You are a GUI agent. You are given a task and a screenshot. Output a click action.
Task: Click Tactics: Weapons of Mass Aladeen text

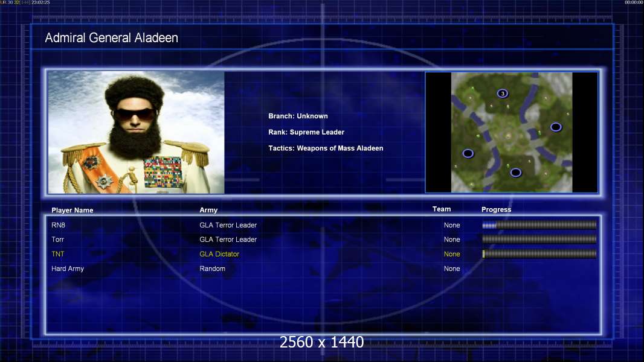(325, 148)
